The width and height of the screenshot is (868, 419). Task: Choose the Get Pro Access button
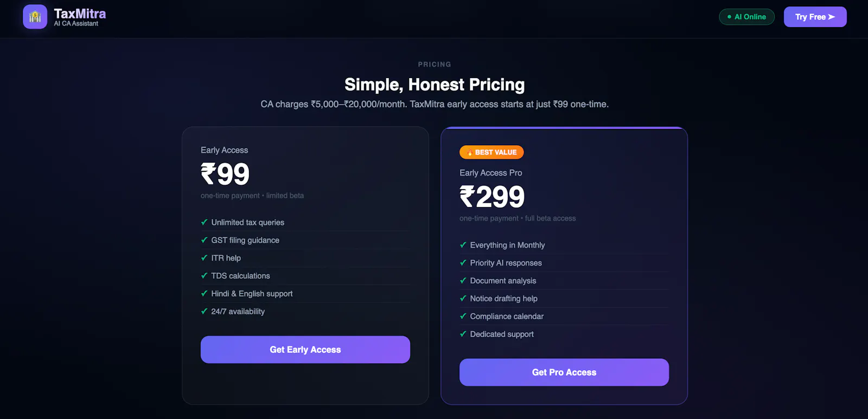point(564,372)
